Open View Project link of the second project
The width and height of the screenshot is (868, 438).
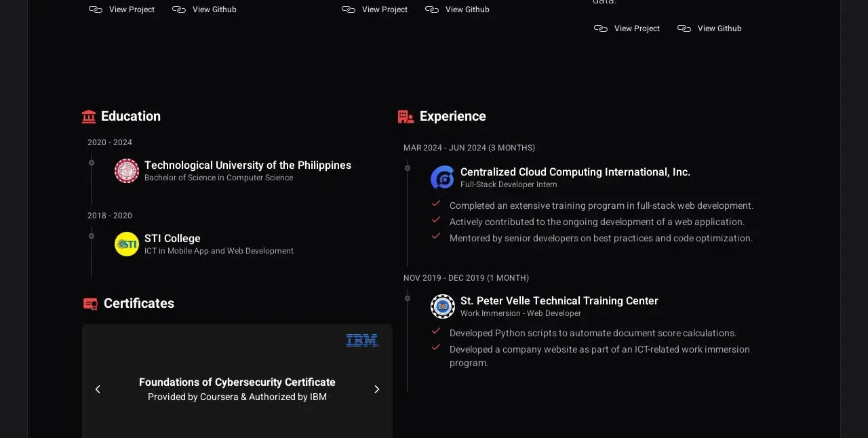click(x=375, y=9)
